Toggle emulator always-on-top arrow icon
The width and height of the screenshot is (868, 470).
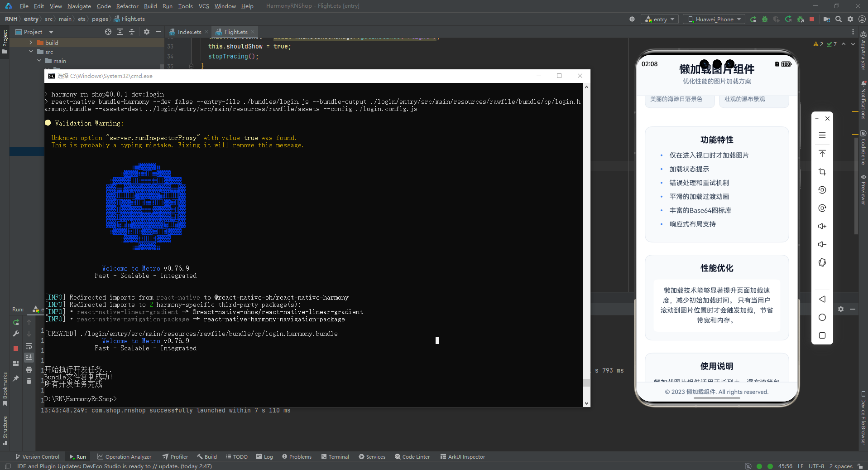822,154
